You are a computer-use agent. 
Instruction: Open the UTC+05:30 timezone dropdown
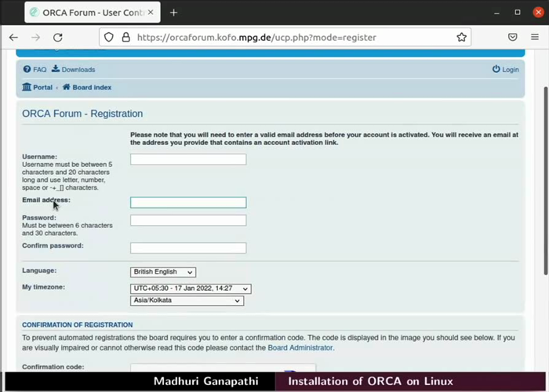coord(191,289)
